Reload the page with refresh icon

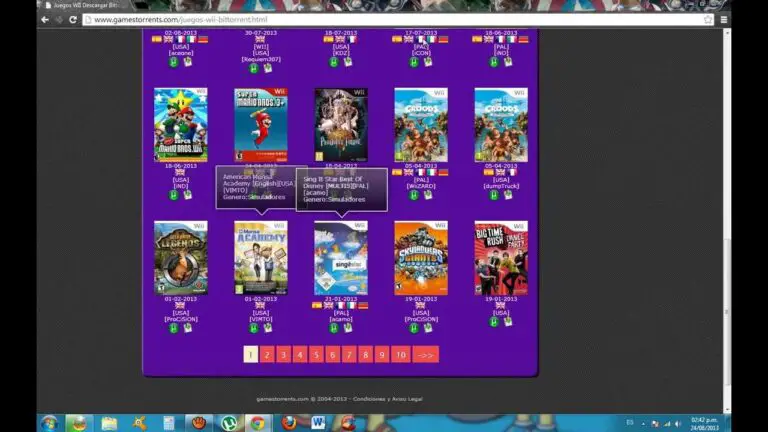tap(73, 20)
